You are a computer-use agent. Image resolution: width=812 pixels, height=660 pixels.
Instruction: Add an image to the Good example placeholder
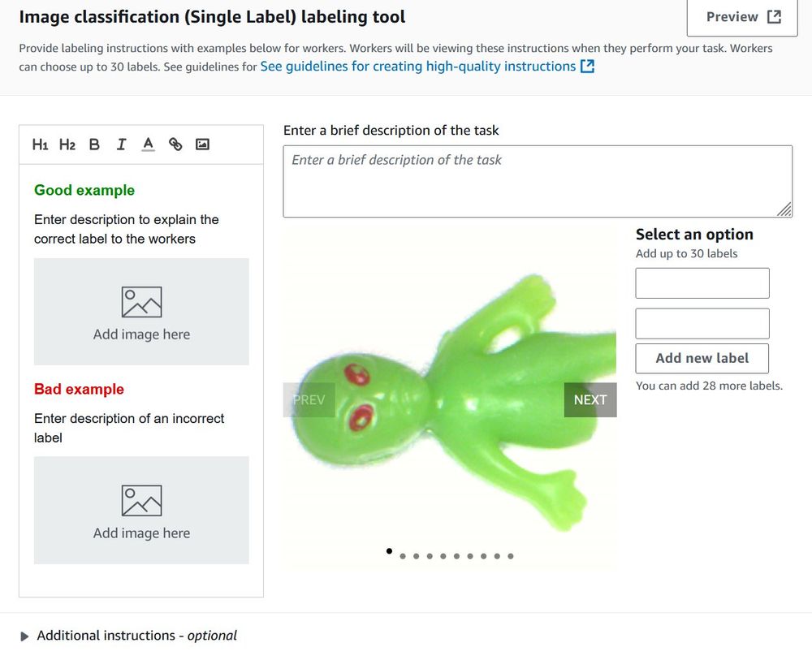141,312
